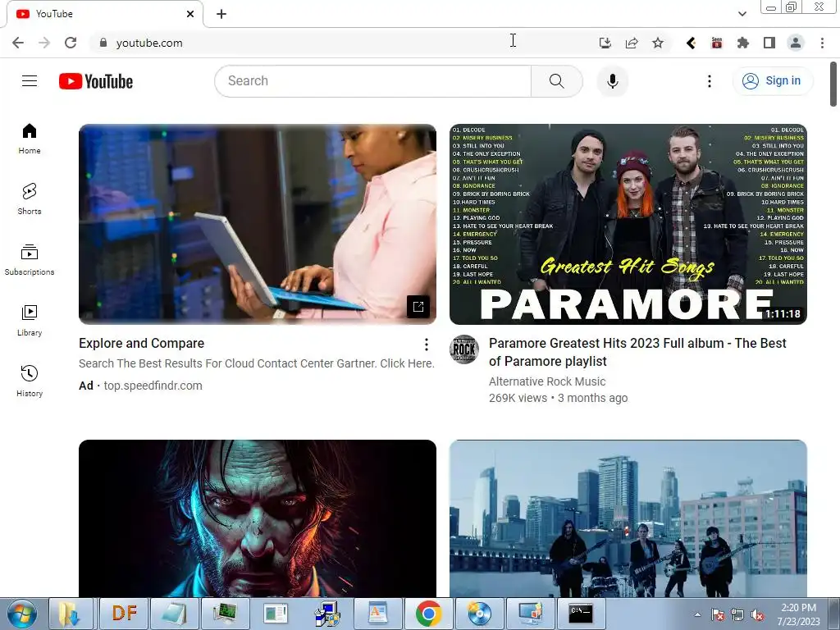The height and width of the screenshot is (630, 840).
Task: Click the page vertical scrollbar
Action: (833, 84)
